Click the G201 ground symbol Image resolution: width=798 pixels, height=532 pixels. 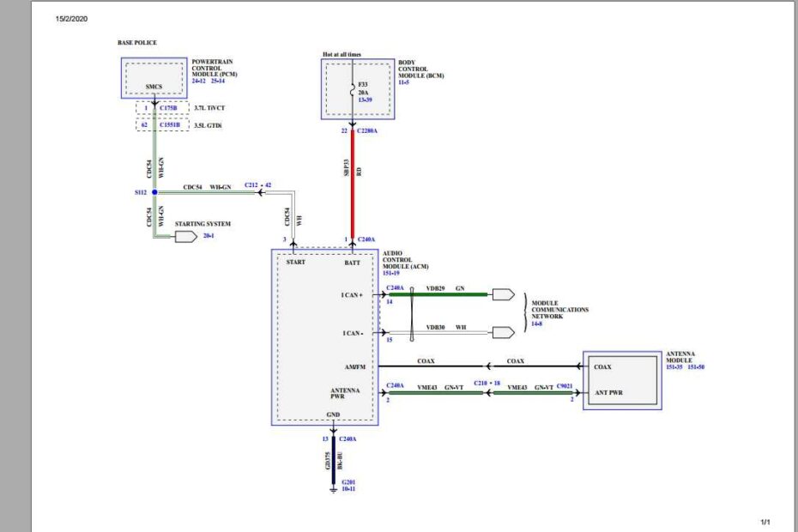pos(333,492)
